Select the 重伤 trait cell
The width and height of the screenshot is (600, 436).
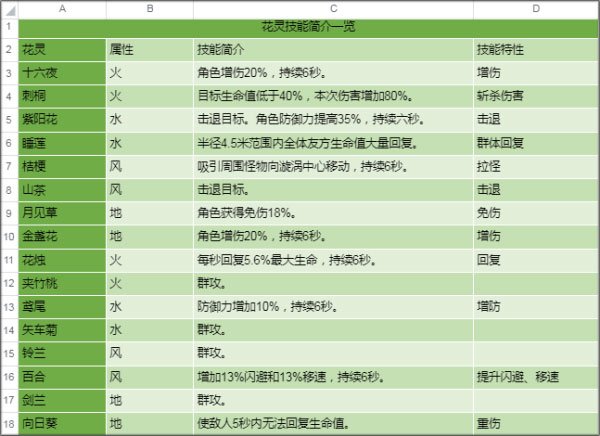pos(535,424)
